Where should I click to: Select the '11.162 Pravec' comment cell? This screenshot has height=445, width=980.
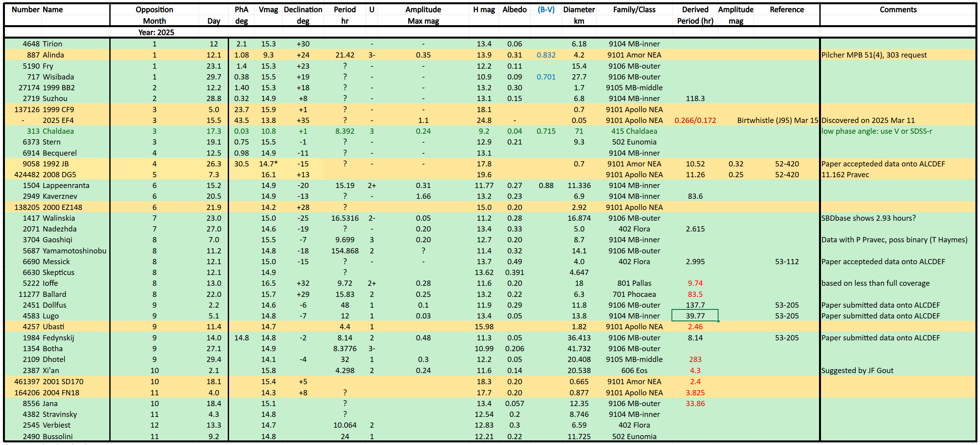[845, 175]
